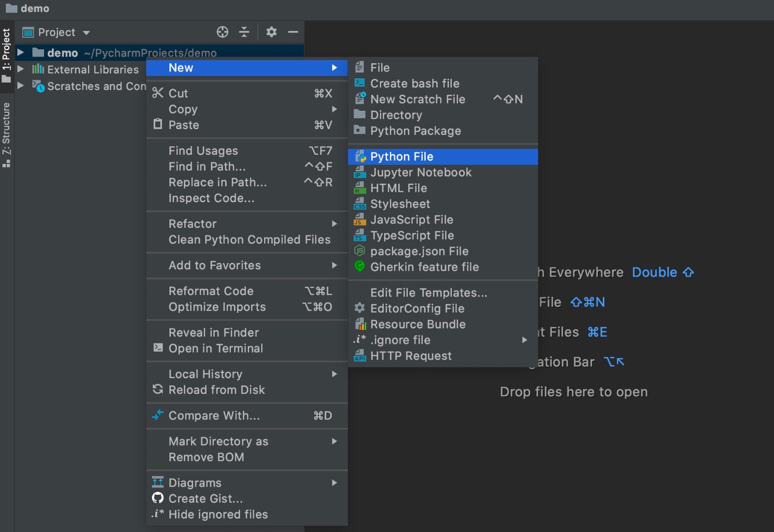The image size is (774, 532).
Task: Open Copy submenu arrow
Action: (334, 109)
